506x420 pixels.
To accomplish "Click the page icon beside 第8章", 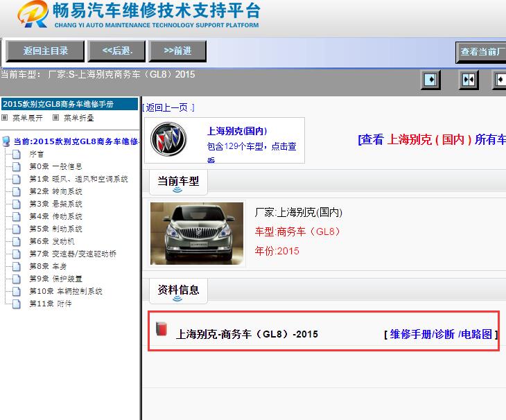I will (x=17, y=267).
